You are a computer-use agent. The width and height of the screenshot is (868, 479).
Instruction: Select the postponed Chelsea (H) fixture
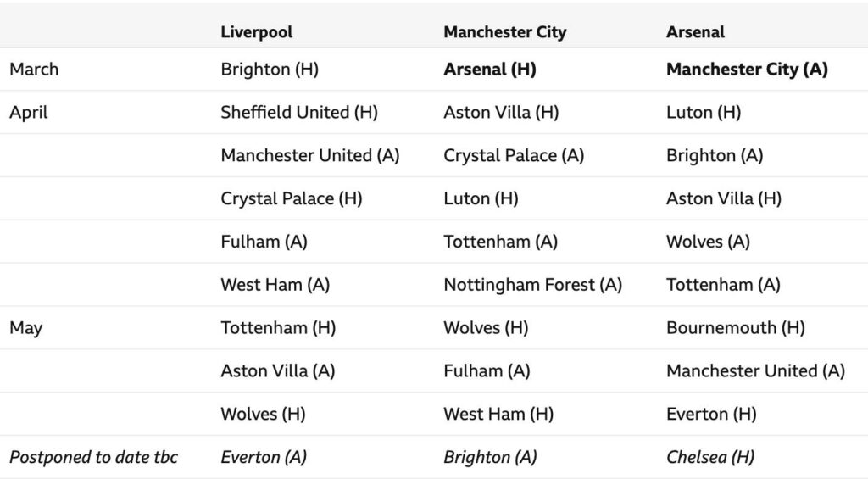pos(710,457)
